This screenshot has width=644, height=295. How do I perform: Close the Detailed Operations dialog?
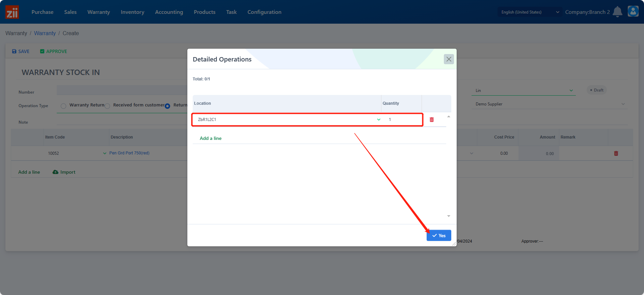(449, 59)
